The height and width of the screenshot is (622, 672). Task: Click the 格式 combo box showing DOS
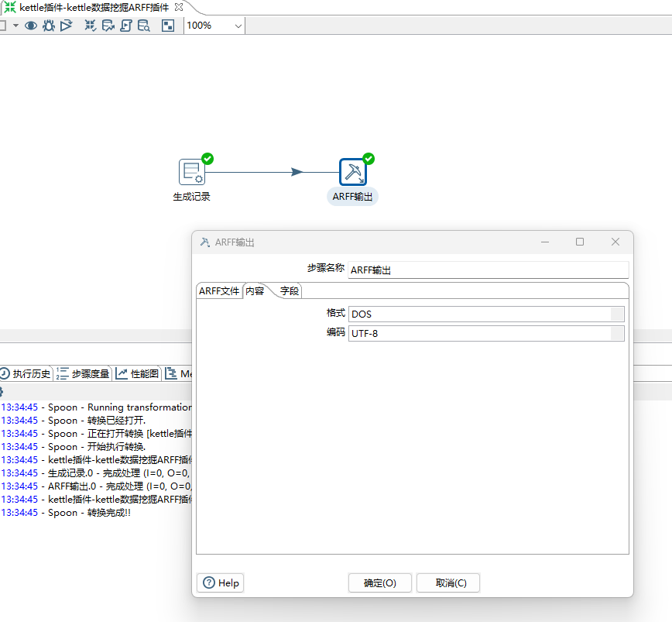(486, 314)
